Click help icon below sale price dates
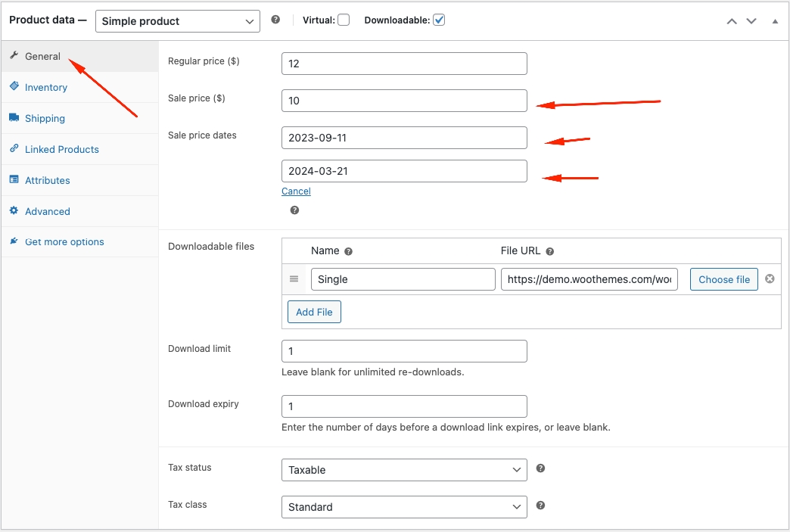Viewport: 790px width, 532px height. 294,210
